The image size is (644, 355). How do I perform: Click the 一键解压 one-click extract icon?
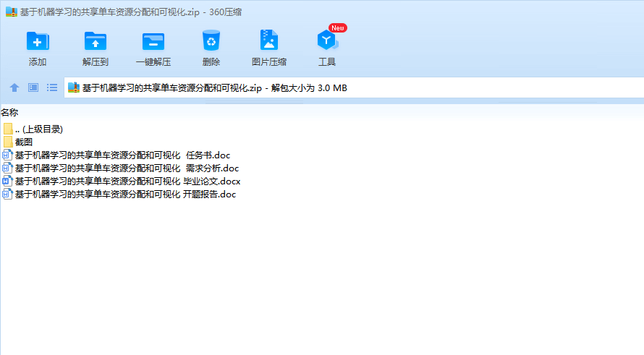(153, 41)
